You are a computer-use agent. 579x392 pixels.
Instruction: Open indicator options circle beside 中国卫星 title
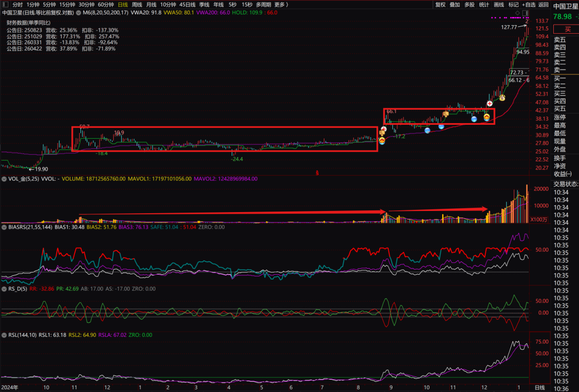(x=78, y=12)
